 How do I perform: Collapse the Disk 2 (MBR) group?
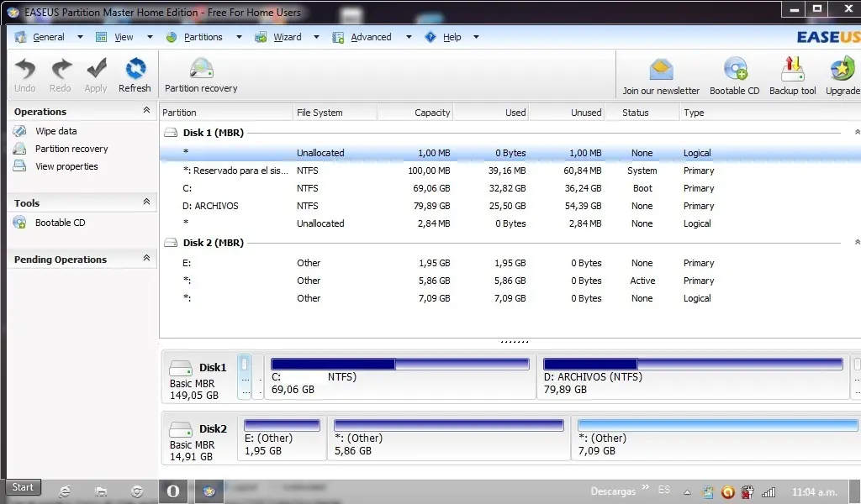(857, 243)
